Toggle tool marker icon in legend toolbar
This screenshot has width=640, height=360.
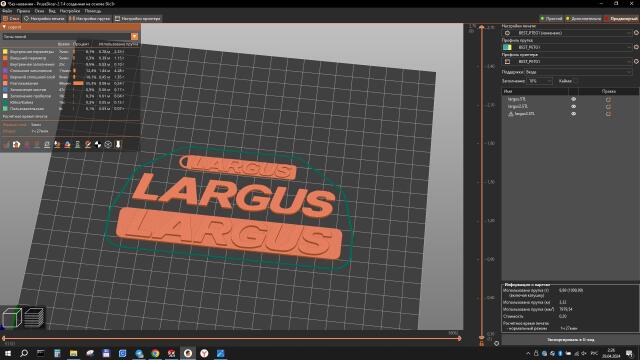[x=118, y=144]
